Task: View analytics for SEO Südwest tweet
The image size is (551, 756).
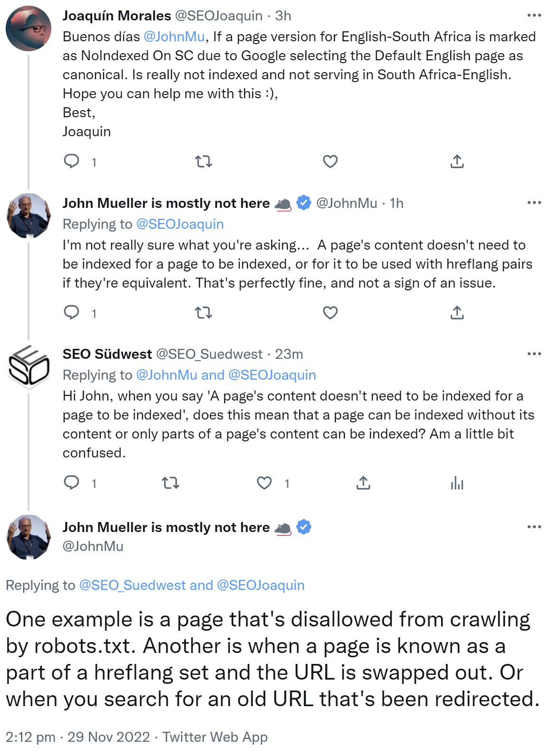Action: pyautogui.click(x=457, y=483)
